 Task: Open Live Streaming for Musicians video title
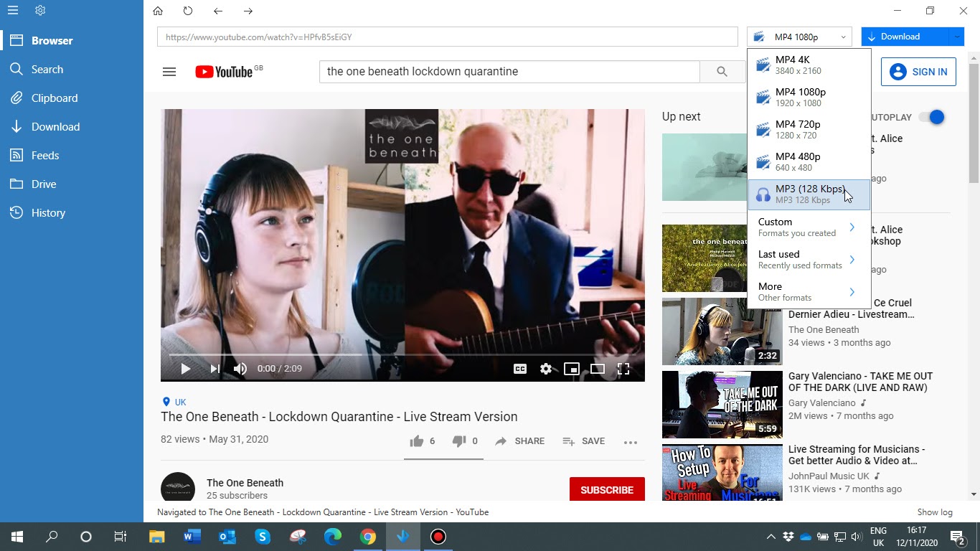[857, 455]
